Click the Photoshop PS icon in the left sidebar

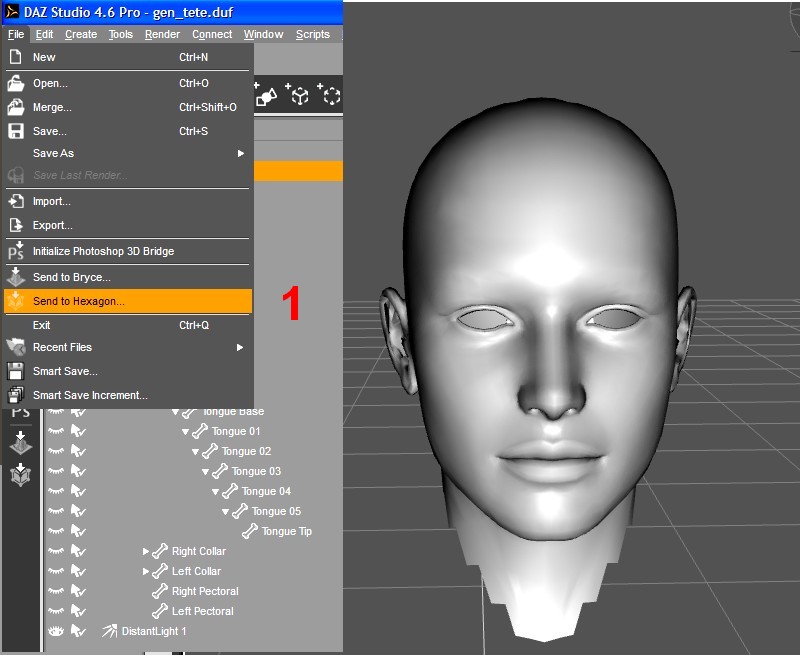[20, 411]
